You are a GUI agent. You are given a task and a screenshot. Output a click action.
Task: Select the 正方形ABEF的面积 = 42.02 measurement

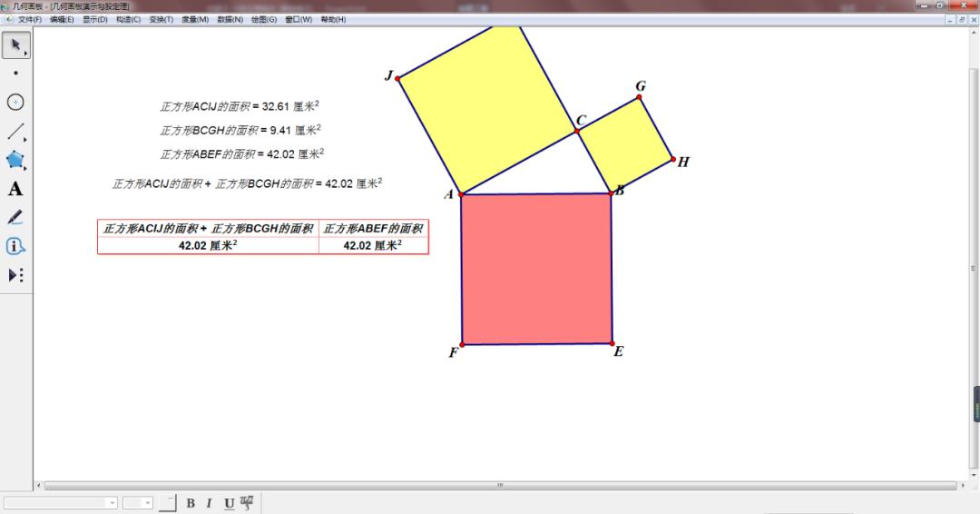tap(242, 153)
